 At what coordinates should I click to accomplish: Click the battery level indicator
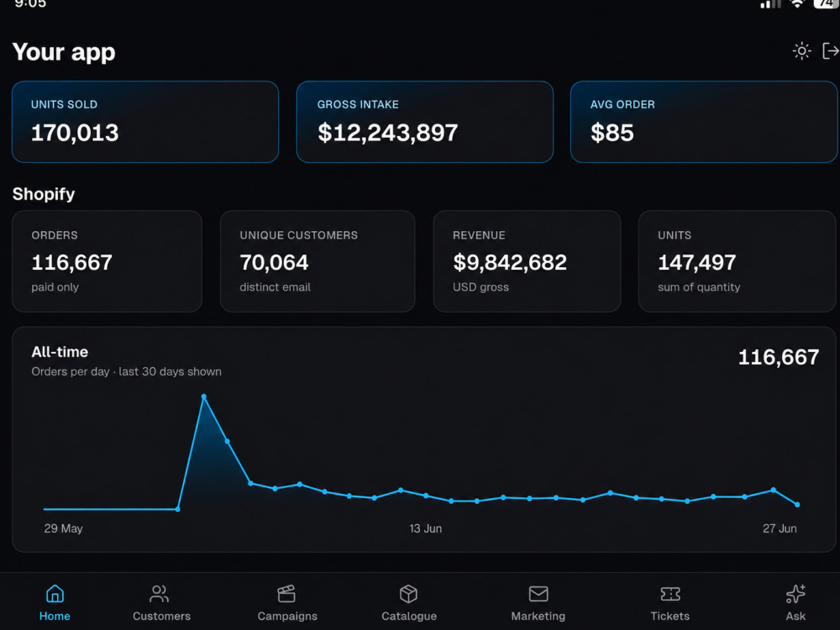tap(826, 3)
